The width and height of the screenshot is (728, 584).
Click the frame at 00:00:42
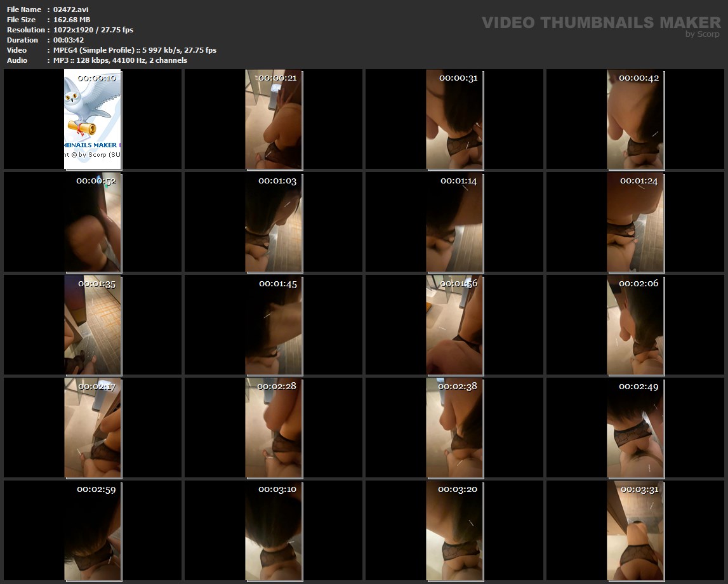tap(635, 119)
